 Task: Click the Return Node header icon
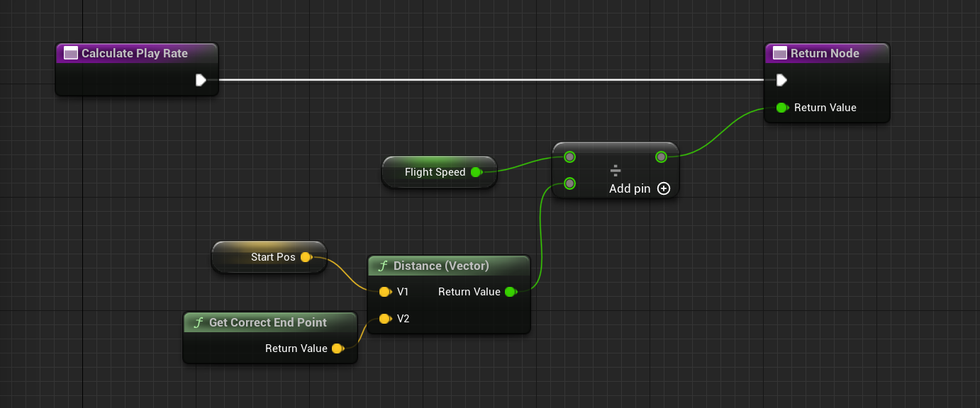tap(779, 53)
